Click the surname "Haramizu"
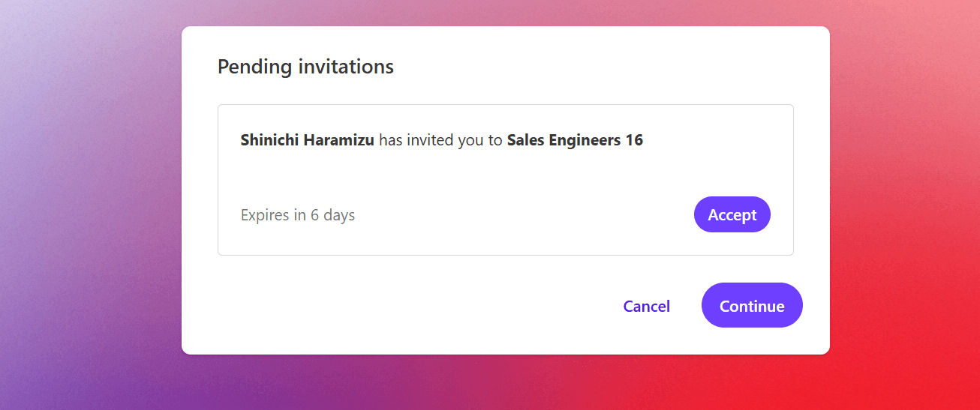Viewport: 980px width, 410px height. (x=338, y=140)
